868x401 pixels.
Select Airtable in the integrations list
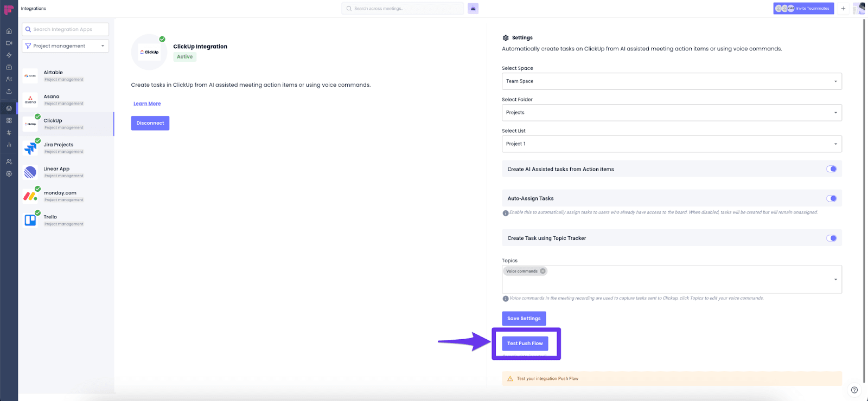tap(66, 76)
